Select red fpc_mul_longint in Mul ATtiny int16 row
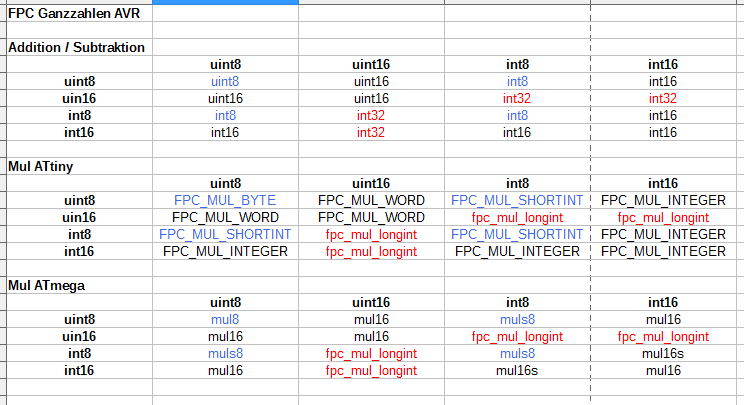 point(371,251)
